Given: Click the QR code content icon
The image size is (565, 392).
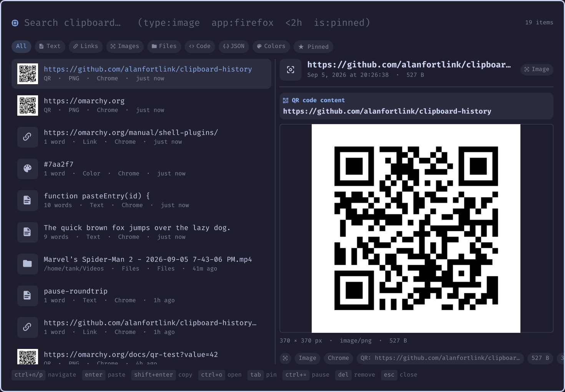Looking at the screenshot, I should coord(286,101).
